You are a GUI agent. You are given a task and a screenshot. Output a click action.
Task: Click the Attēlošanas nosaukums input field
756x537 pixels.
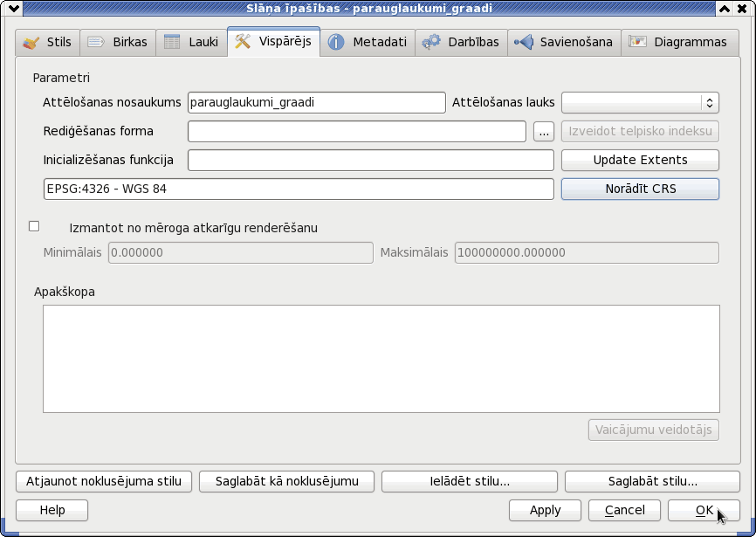(x=316, y=102)
